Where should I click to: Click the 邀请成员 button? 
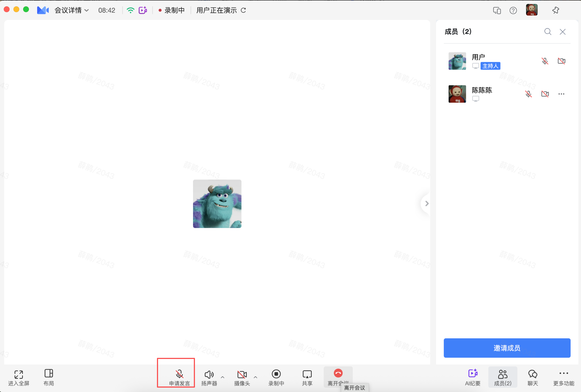[507, 348]
